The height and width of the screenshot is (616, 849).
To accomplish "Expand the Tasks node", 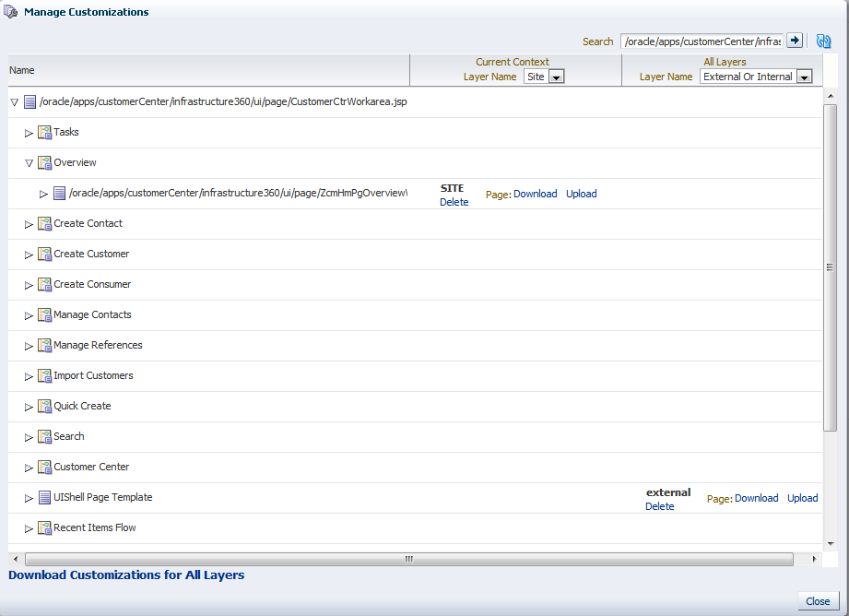I will (x=29, y=133).
